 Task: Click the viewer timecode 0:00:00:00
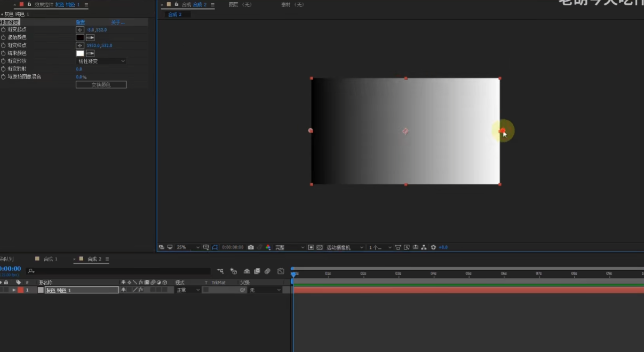233,247
